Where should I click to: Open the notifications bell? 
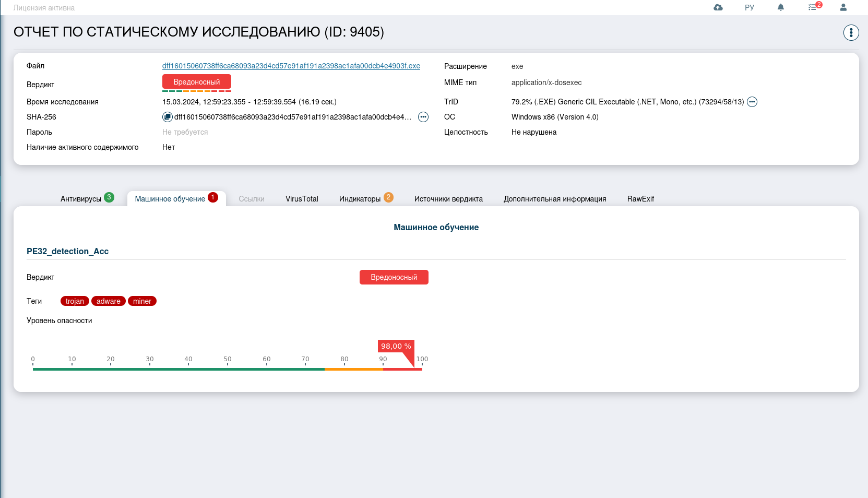point(781,7)
